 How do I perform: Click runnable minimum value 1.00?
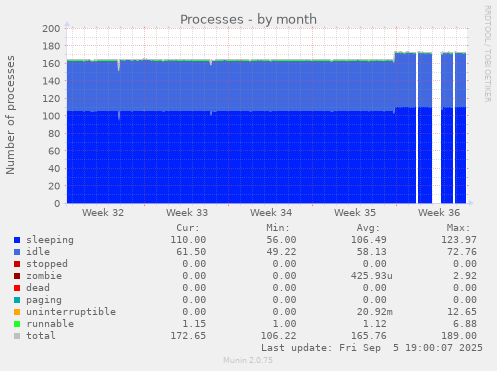click(284, 324)
